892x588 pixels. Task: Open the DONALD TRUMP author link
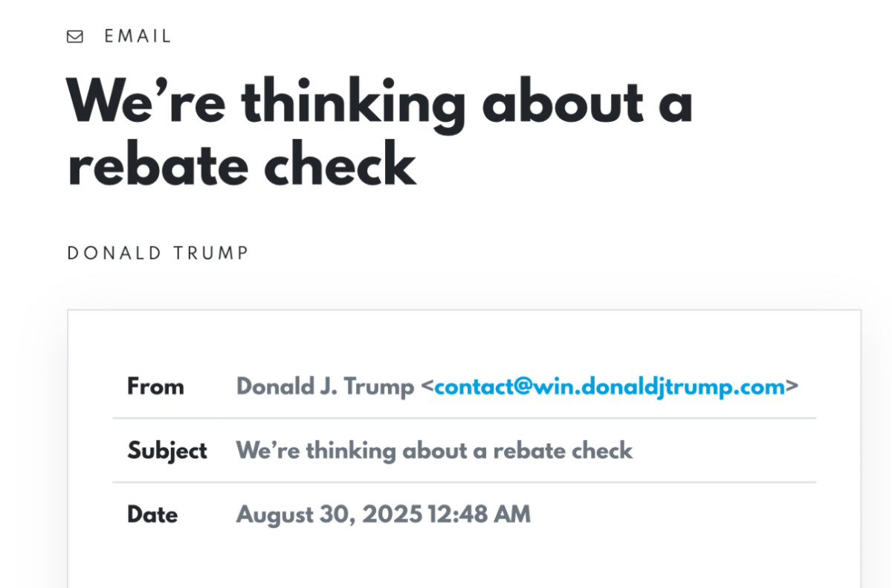[x=158, y=253]
